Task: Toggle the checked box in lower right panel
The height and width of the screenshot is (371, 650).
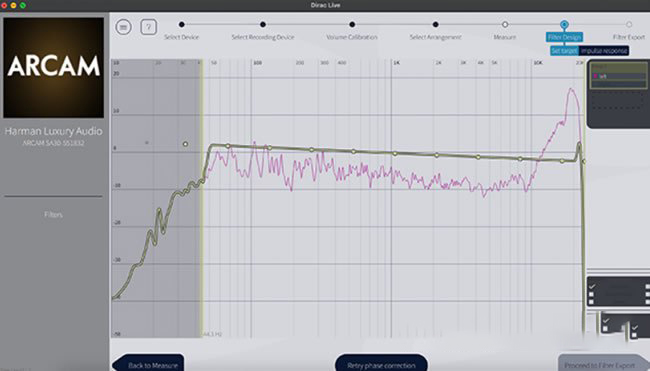Action: coord(606,321)
